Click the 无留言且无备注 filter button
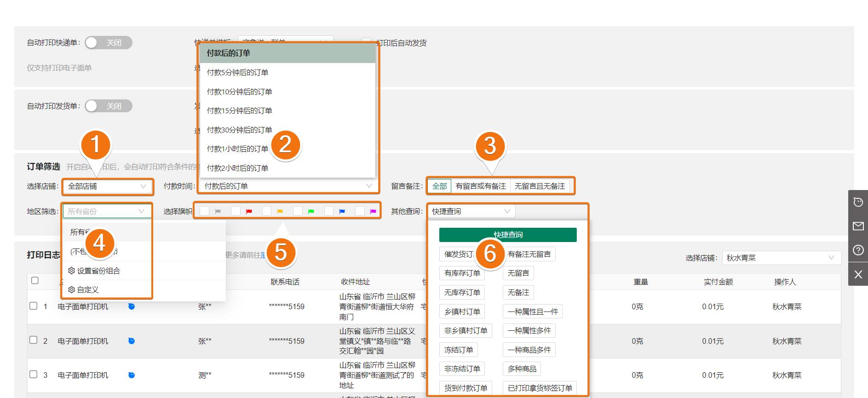The width and height of the screenshot is (868, 398). coord(540,186)
